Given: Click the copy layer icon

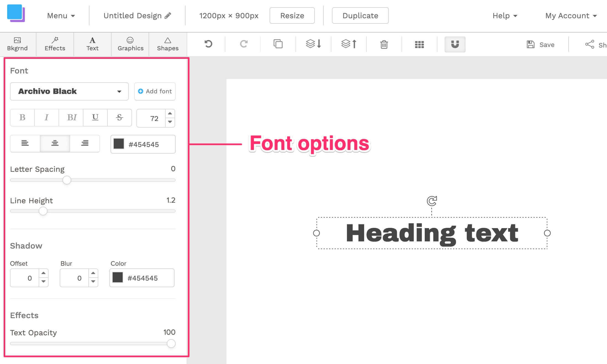Looking at the screenshot, I should 278,44.
